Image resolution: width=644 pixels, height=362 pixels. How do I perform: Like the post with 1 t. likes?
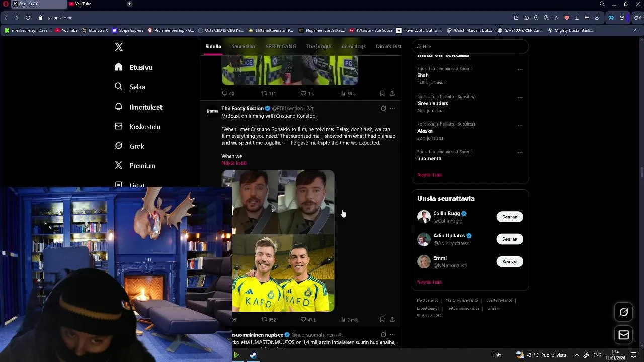[x=307, y=93]
